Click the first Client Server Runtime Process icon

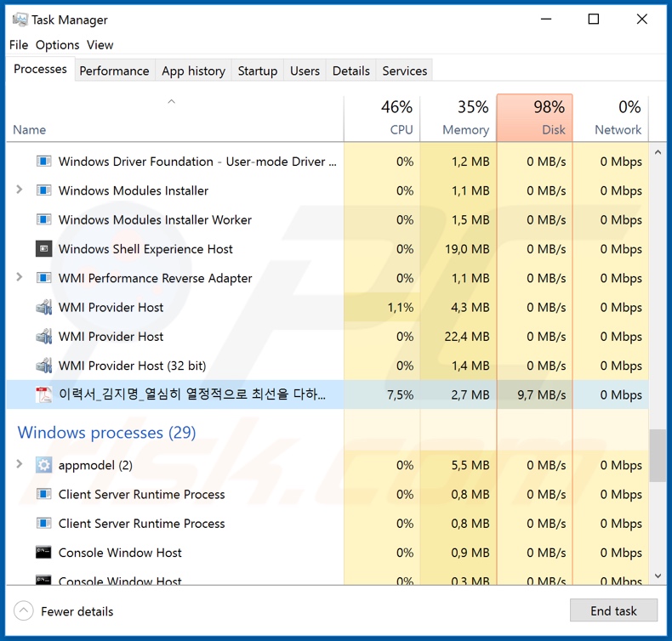coord(43,494)
